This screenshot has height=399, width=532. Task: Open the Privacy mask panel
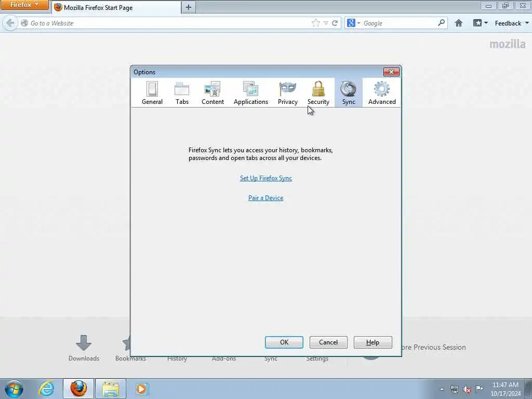click(x=288, y=93)
